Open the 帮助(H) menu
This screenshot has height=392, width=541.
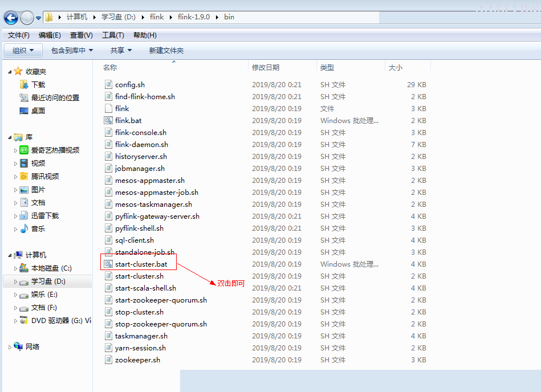coord(145,35)
